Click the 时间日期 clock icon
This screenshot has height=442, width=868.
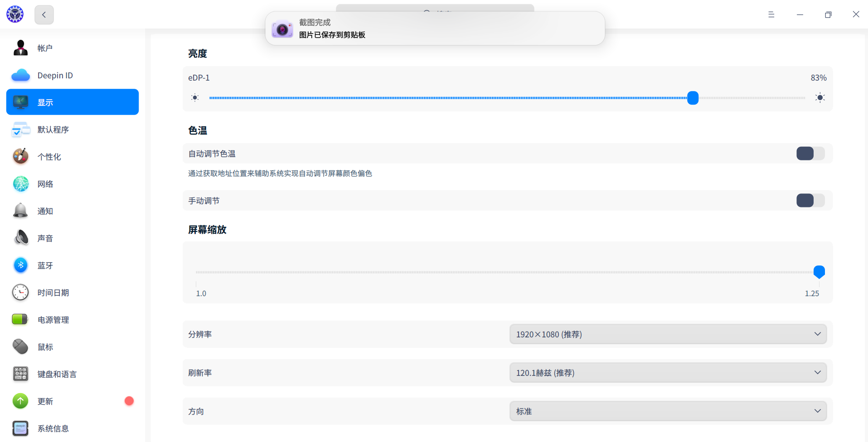20,293
